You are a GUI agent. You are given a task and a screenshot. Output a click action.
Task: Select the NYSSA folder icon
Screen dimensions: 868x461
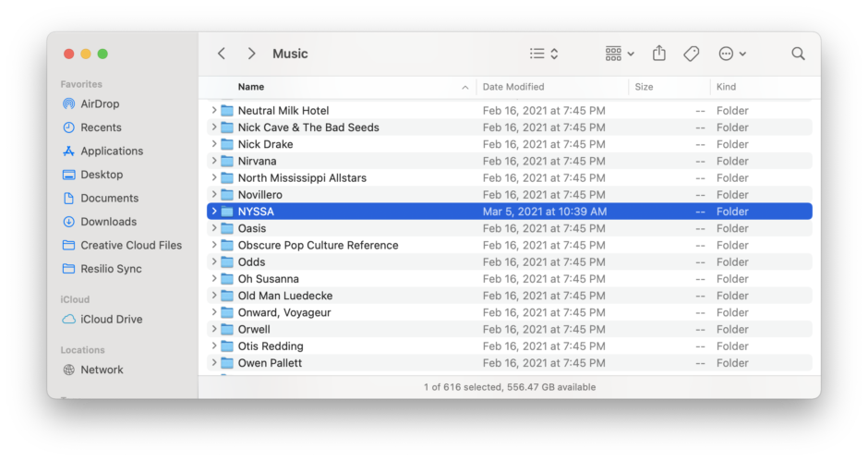click(x=227, y=212)
